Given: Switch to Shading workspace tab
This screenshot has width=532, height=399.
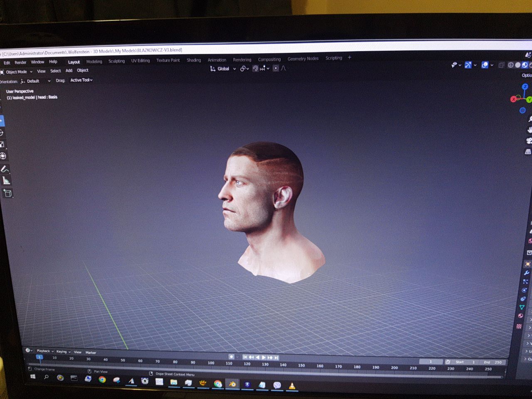Looking at the screenshot, I should [194, 60].
